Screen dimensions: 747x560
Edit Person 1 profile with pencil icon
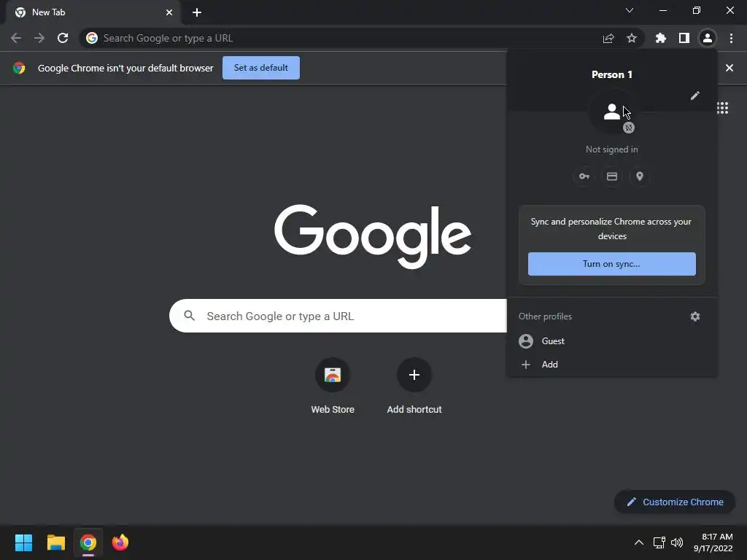coord(695,96)
